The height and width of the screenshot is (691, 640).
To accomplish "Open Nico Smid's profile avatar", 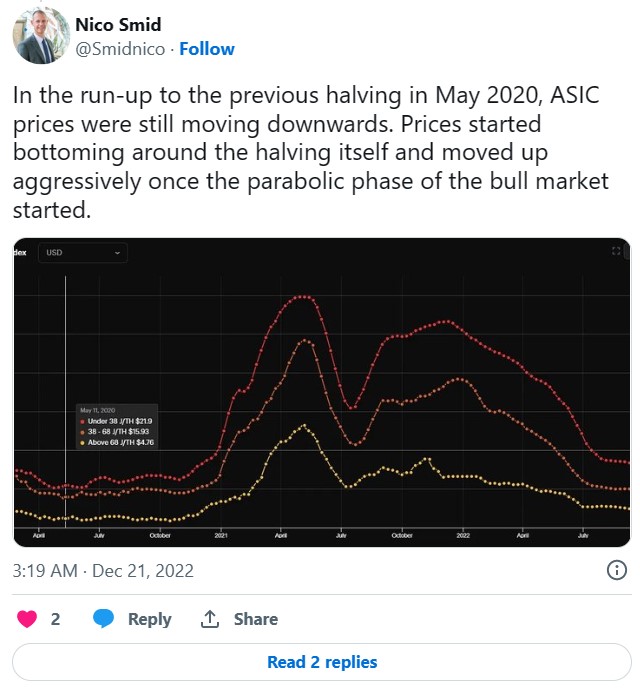I will coord(41,36).
